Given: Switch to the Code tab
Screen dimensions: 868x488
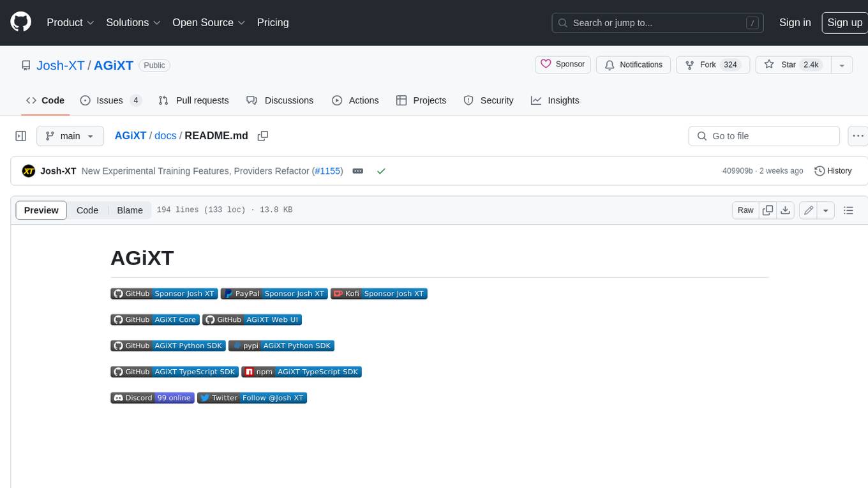Looking at the screenshot, I should pyautogui.click(x=45, y=100).
